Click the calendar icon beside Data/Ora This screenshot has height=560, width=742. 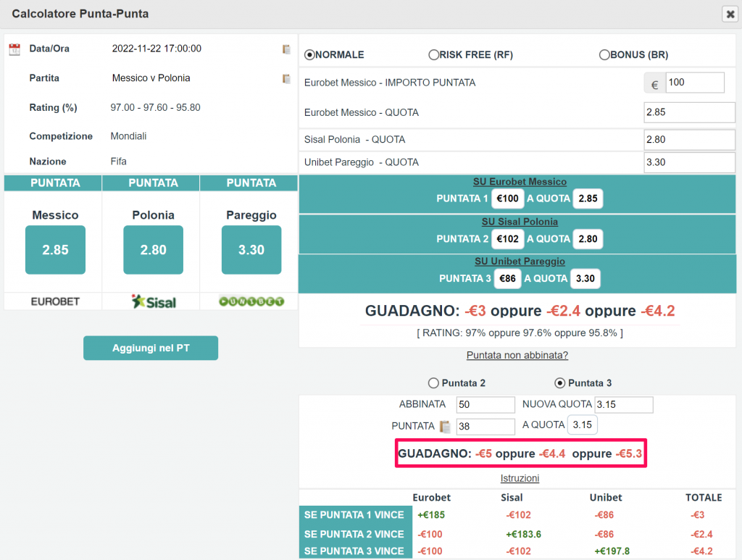click(14, 49)
